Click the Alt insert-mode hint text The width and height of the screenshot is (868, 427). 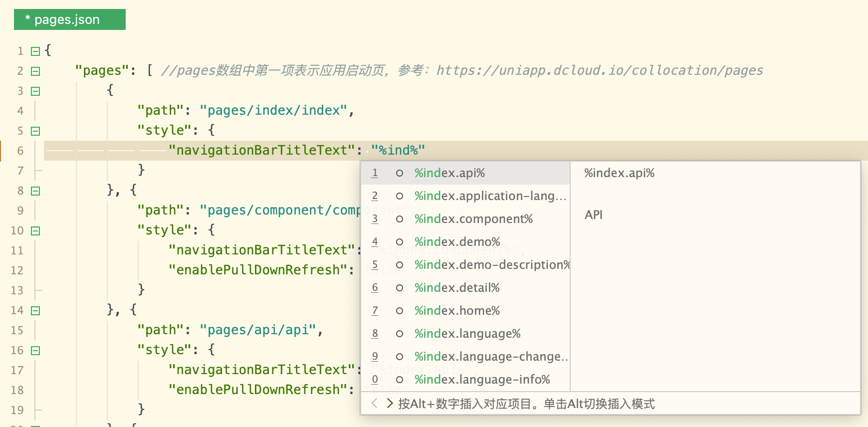pyautogui.click(x=526, y=404)
